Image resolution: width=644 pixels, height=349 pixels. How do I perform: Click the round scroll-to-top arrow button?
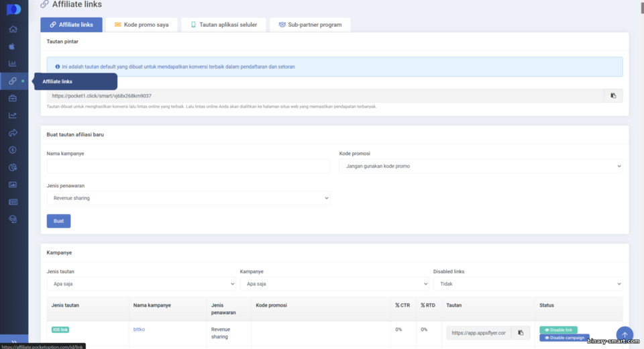tap(625, 335)
